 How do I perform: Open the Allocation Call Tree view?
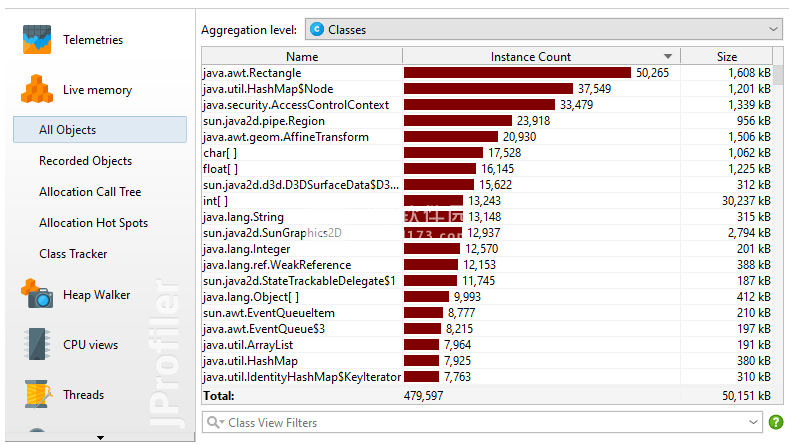point(90,192)
